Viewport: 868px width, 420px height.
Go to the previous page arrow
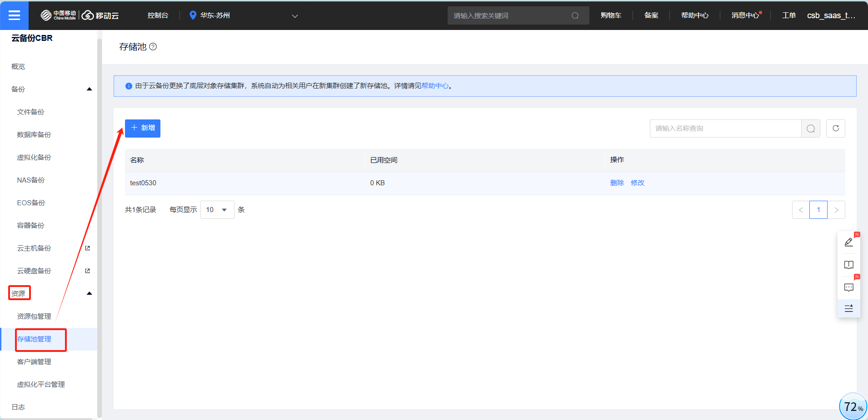pos(801,210)
